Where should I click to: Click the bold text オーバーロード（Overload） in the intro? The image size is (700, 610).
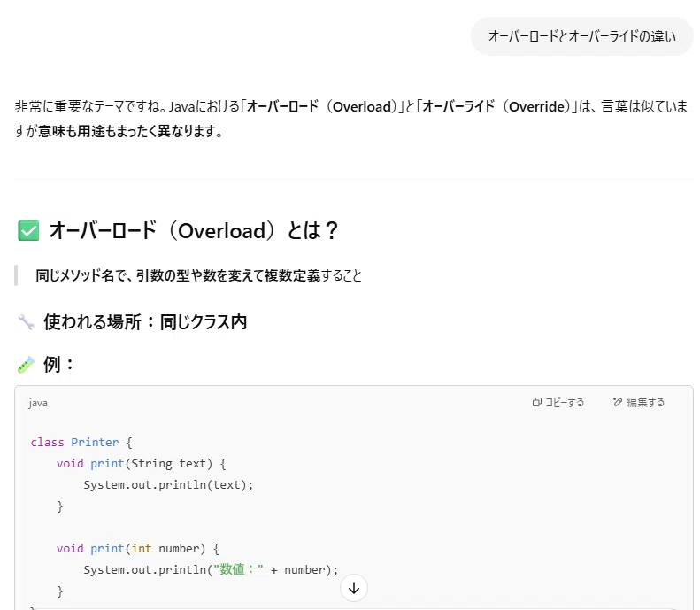[x=322, y=107]
